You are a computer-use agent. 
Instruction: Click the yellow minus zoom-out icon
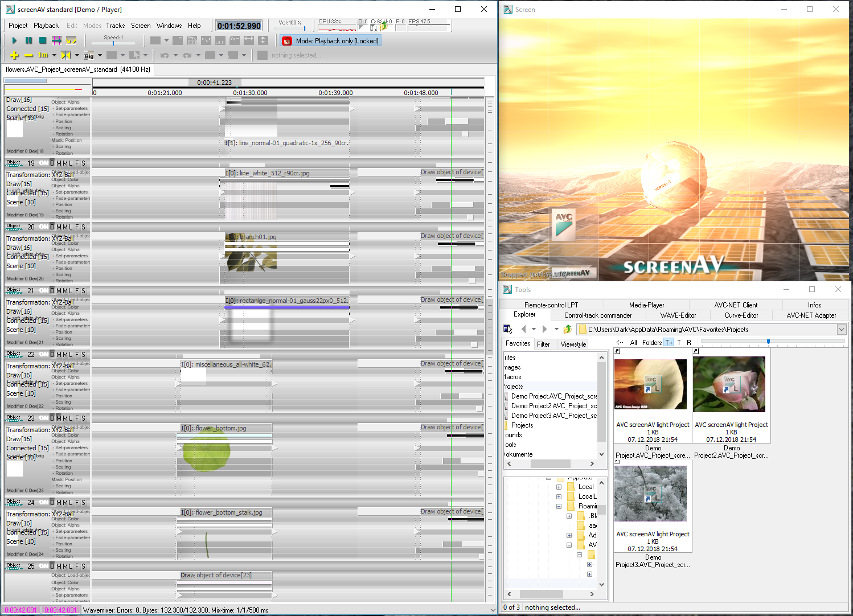coord(28,55)
